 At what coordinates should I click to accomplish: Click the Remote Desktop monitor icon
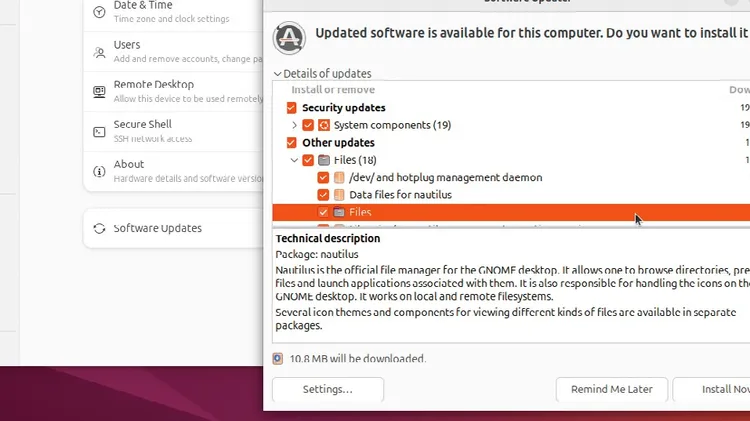click(99, 92)
